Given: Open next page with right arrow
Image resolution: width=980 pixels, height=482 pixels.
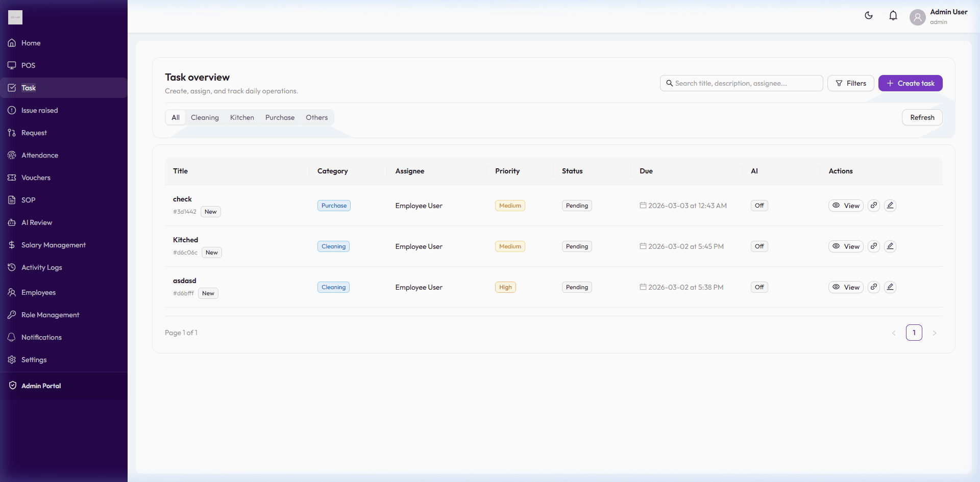Looking at the screenshot, I should point(935,333).
